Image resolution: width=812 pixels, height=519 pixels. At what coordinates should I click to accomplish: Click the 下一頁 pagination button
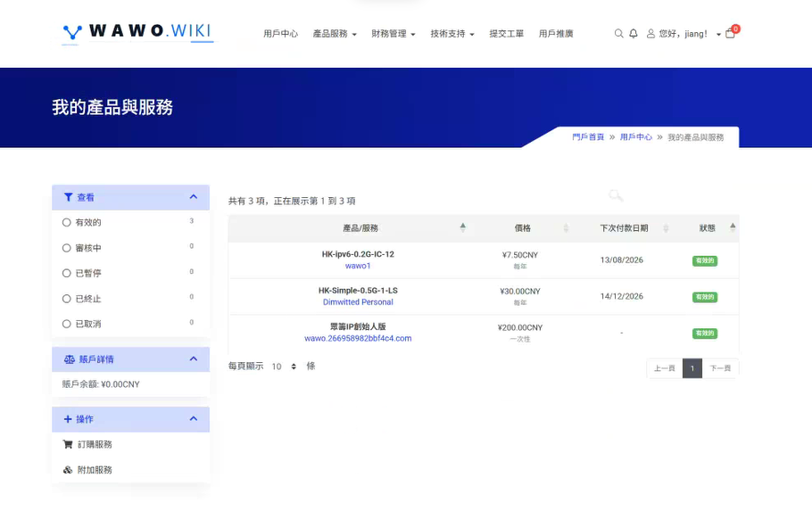[720, 368]
